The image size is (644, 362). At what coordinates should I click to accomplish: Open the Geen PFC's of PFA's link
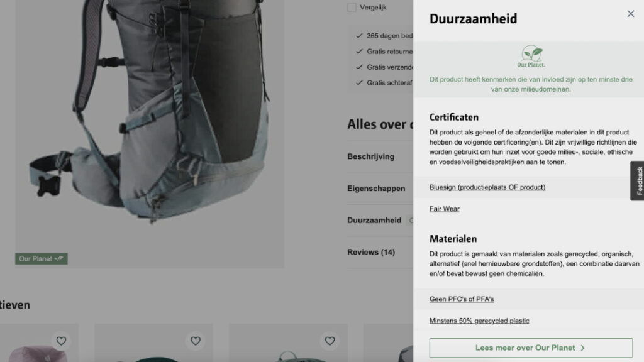pyautogui.click(x=461, y=299)
